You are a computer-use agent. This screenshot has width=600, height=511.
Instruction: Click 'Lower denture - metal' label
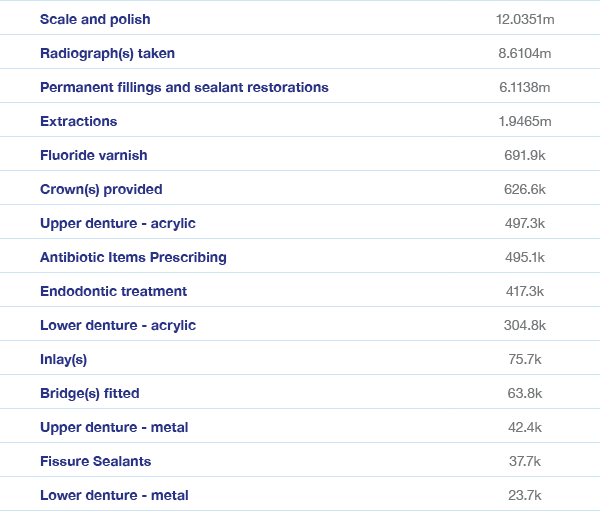(114, 495)
